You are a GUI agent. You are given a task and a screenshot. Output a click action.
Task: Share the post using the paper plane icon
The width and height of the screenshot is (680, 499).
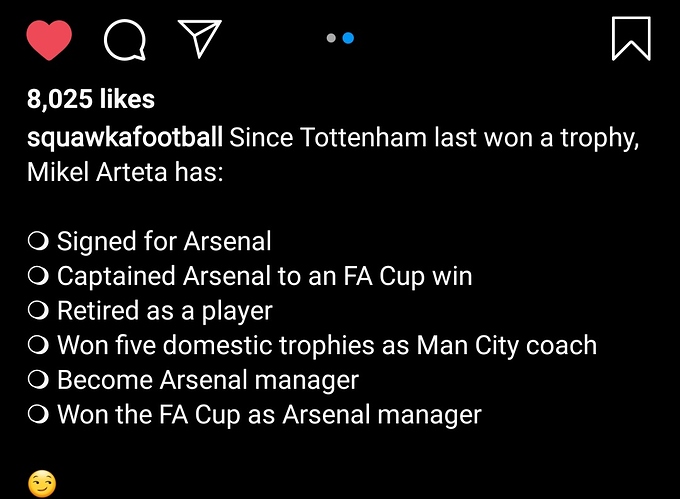point(200,38)
